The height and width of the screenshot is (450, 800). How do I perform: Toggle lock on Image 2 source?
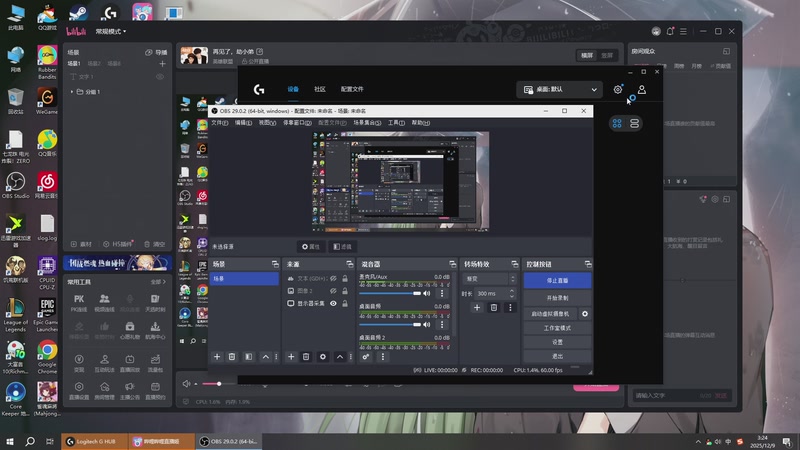point(345,291)
